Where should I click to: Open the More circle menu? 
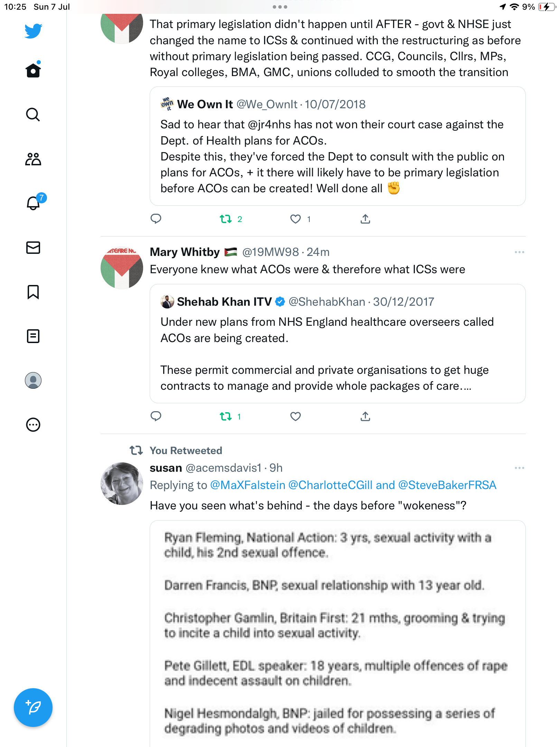pyautogui.click(x=33, y=425)
